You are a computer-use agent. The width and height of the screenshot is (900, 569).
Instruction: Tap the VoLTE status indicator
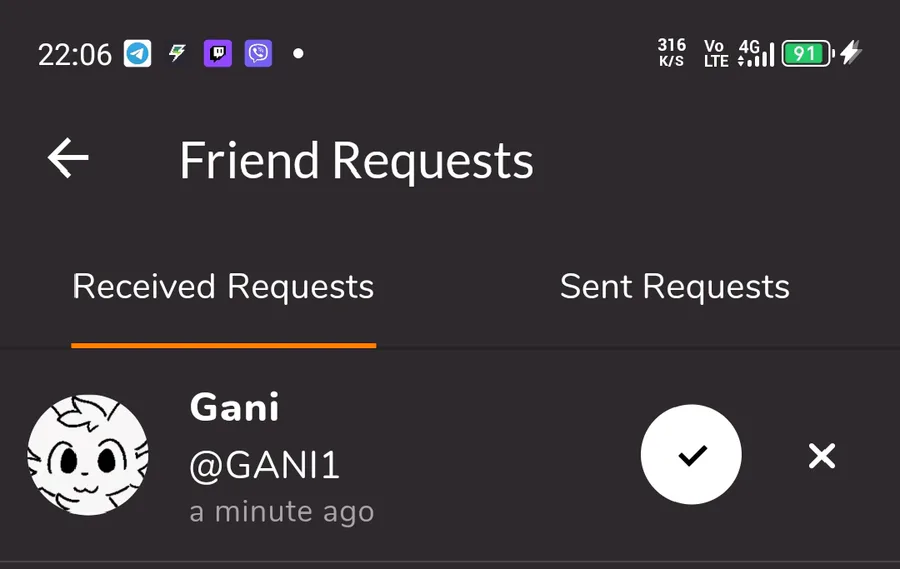(716, 53)
